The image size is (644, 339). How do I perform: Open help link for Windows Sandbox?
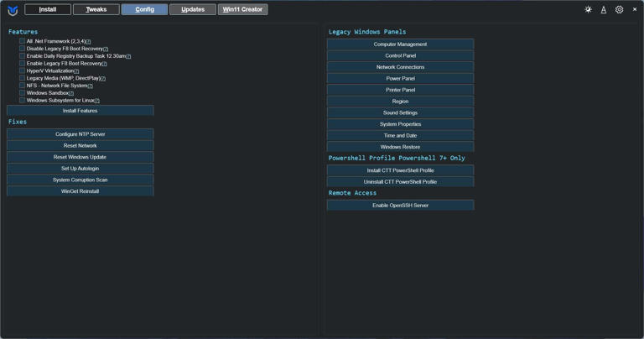[x=71, y=93]
